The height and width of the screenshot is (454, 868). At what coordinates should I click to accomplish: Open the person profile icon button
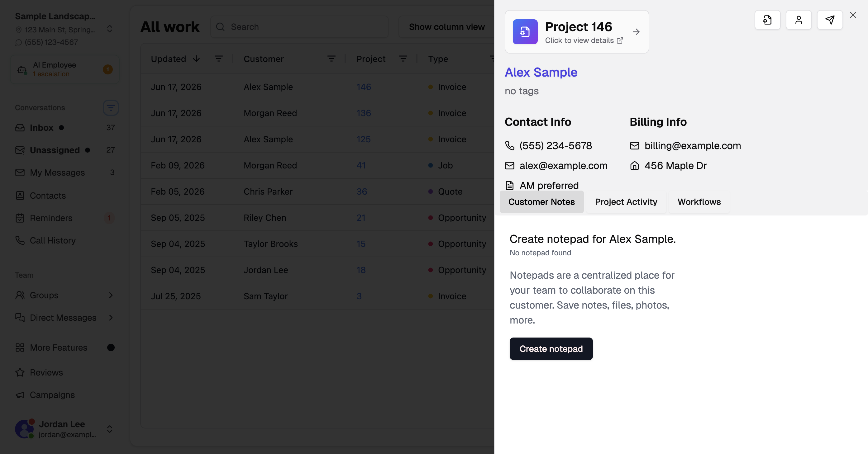click(x=799, y=20)
